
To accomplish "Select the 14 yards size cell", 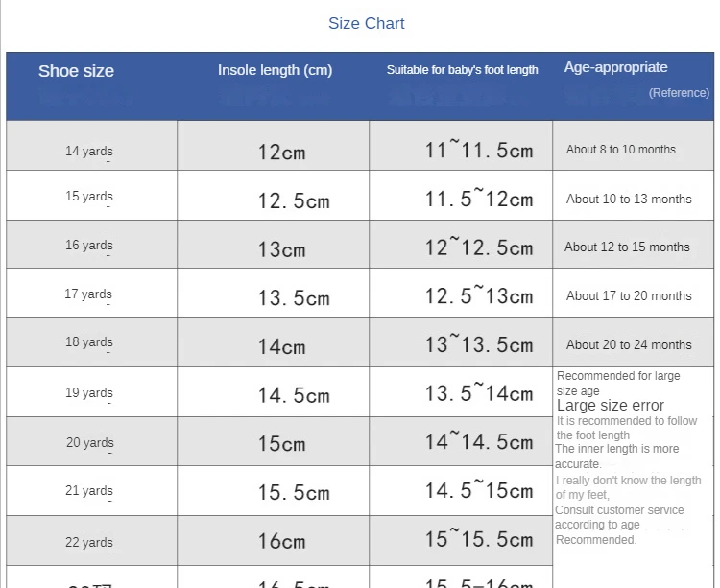I will [x=89, y=151].
